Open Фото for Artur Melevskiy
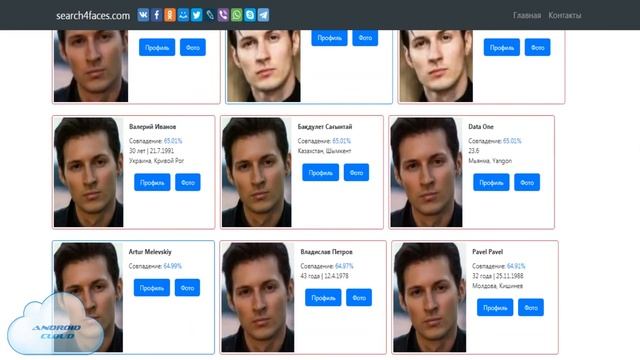This screenshot has height=360, width=640. [187, 288]
